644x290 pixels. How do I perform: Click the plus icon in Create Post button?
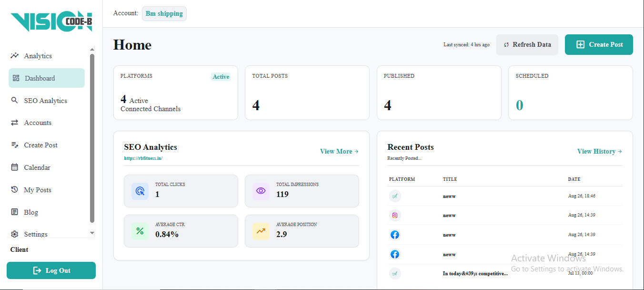click(x=580, y=44)
